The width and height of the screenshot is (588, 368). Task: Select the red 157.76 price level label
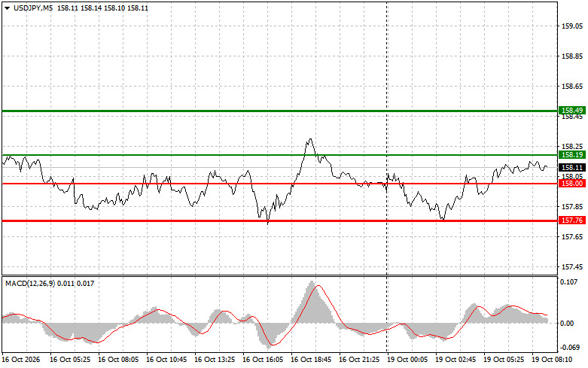pyautogui.click(x=572, y=220)
